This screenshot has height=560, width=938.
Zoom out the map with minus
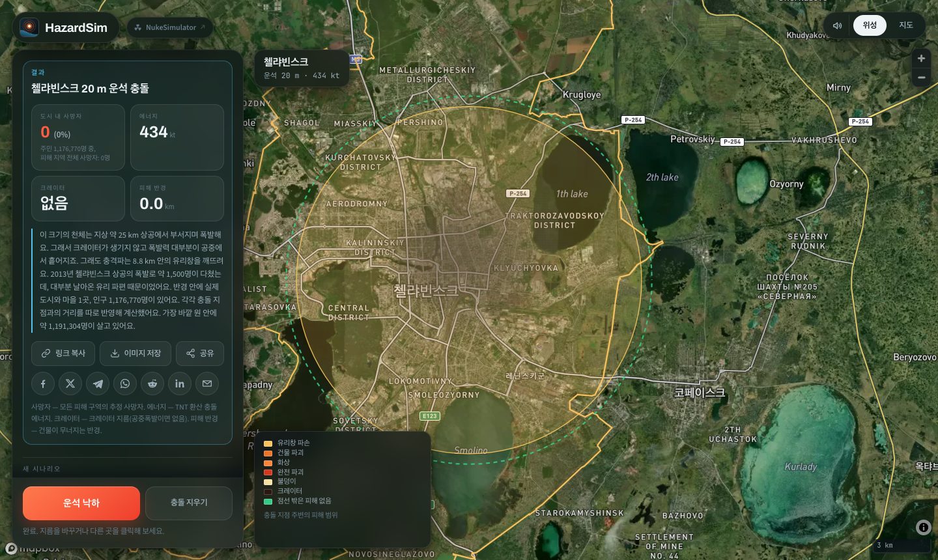tap(921, 77)
